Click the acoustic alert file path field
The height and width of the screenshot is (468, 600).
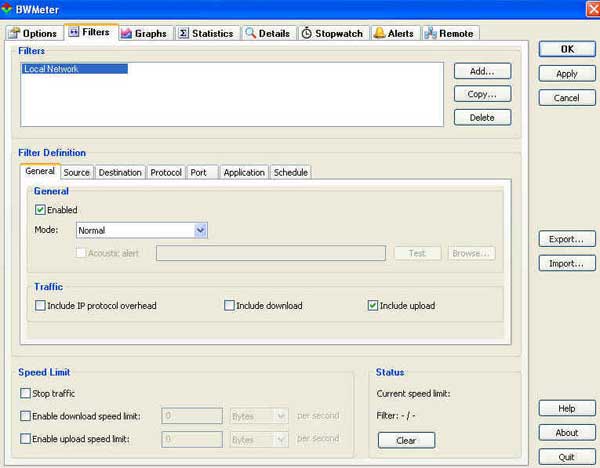click(x=271, y=253)
